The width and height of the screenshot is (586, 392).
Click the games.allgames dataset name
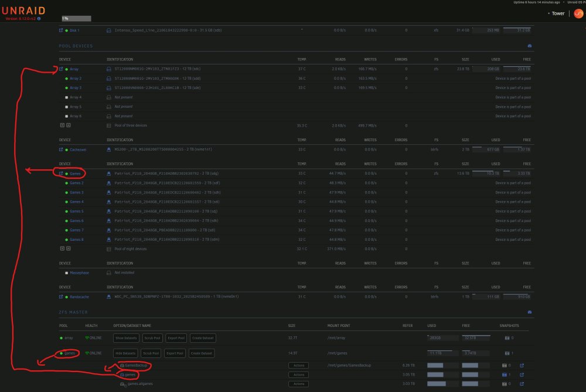140,384
